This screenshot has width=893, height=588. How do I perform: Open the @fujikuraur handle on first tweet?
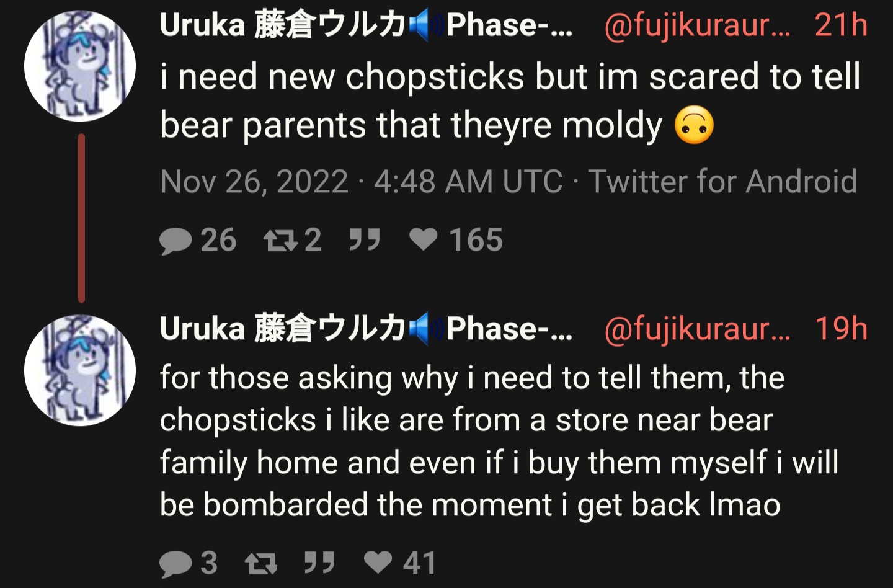[698, 25]
